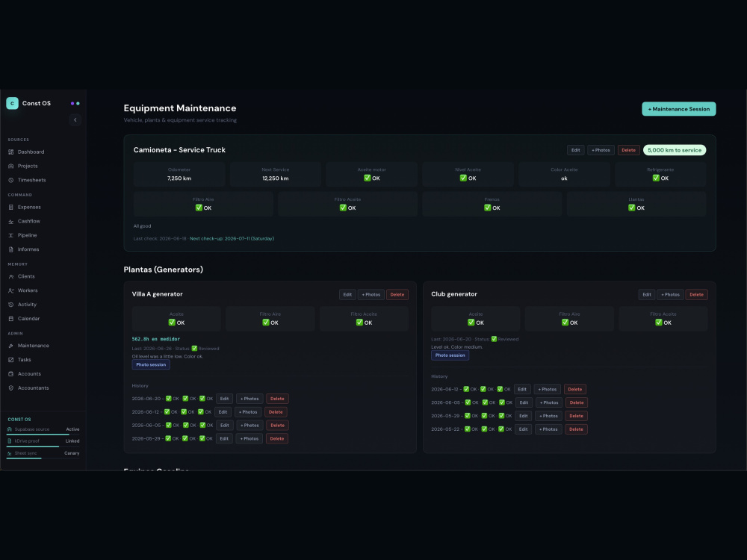
Task: Open Timesheets from its clock icon
Action: click(11, 180)
